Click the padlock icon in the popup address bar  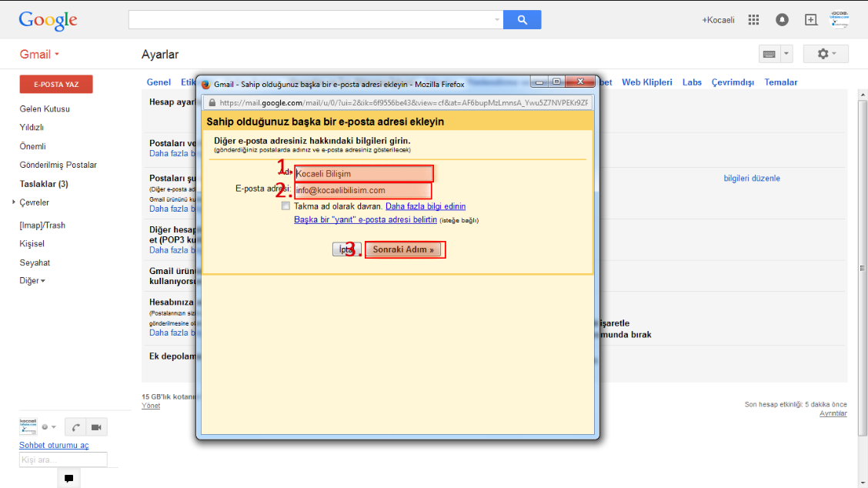212,102
